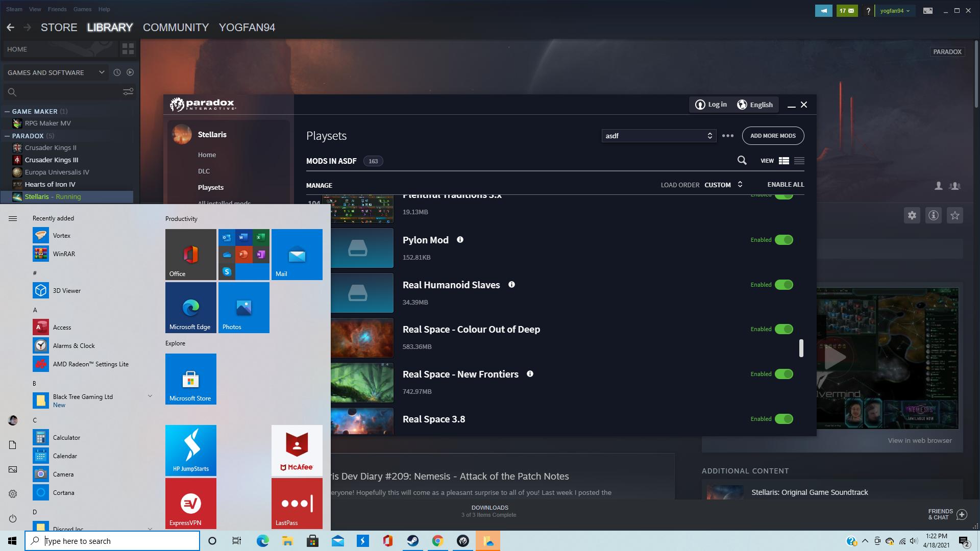Open Steam game settings gear icon
The width and height of the screenshot is (980, 551).
(912, 215)
